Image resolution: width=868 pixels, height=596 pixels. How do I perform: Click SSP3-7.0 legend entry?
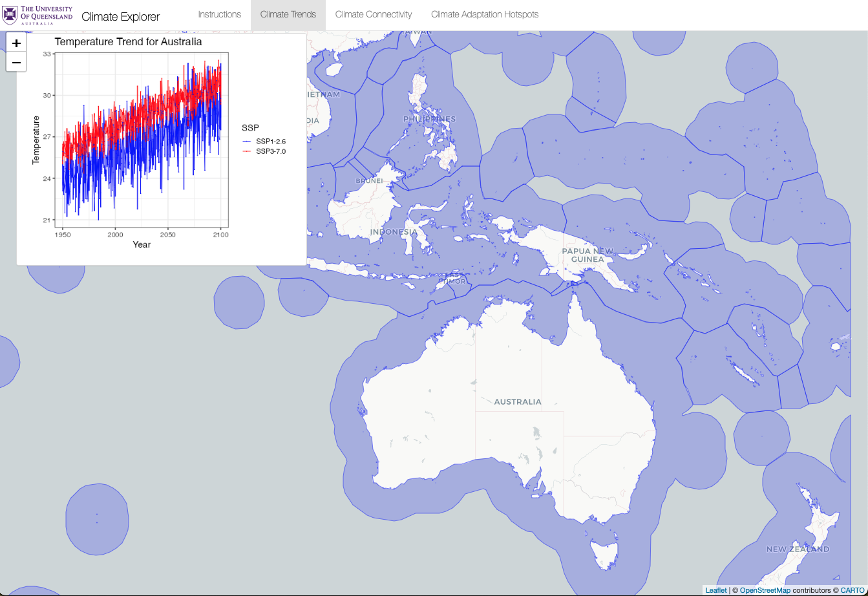pyautogui.click(x=263, y=151)
